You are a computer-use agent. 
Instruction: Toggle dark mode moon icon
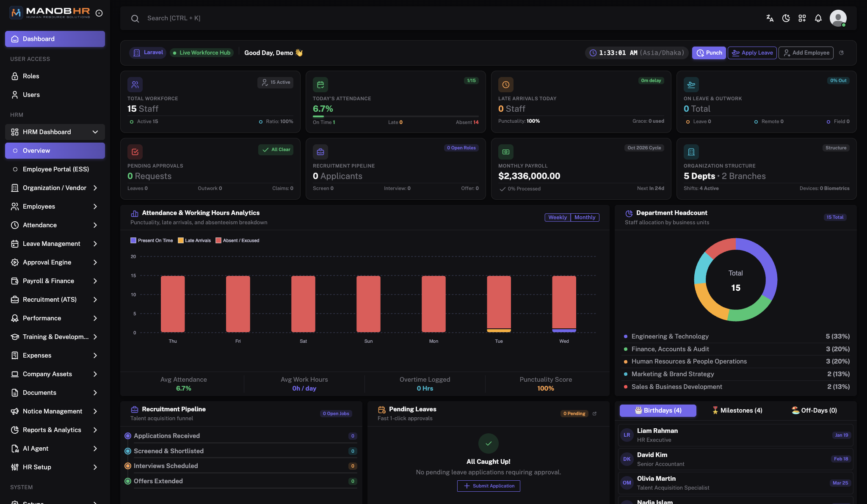point(786,18)
